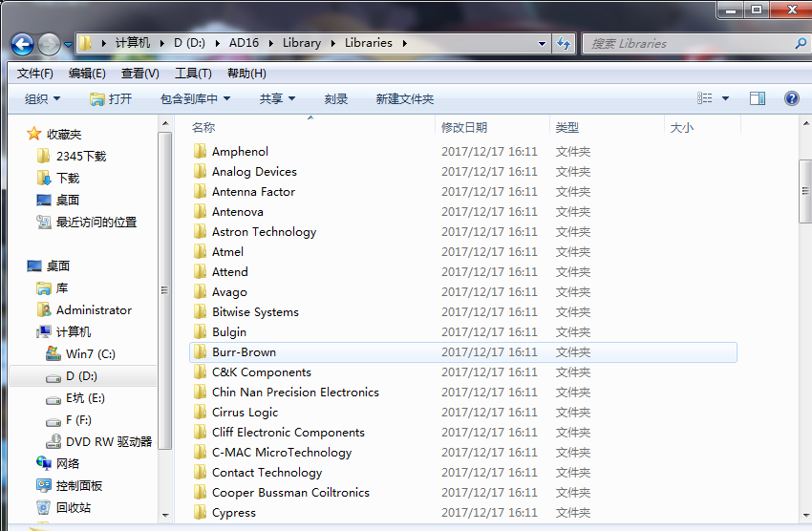Click the folder icon in address bar
The height and width of the screenshot is (531, 812).
tap(85, 43)
